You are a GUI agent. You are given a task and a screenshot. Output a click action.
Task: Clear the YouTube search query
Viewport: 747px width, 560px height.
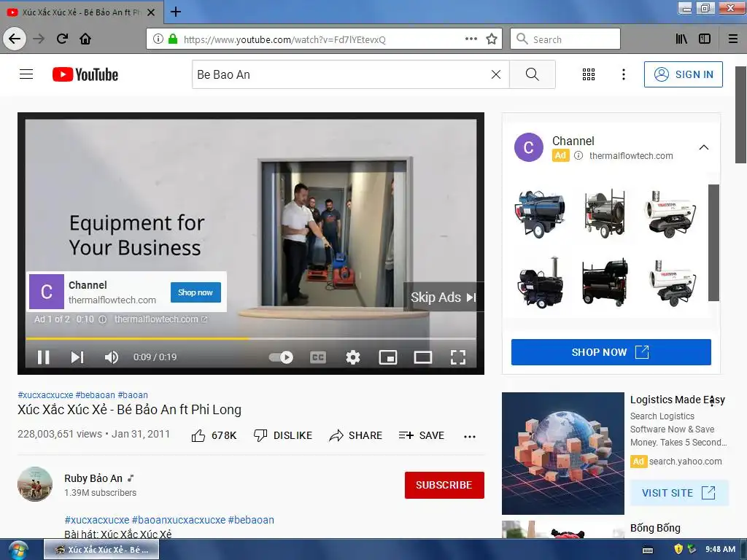496,74
